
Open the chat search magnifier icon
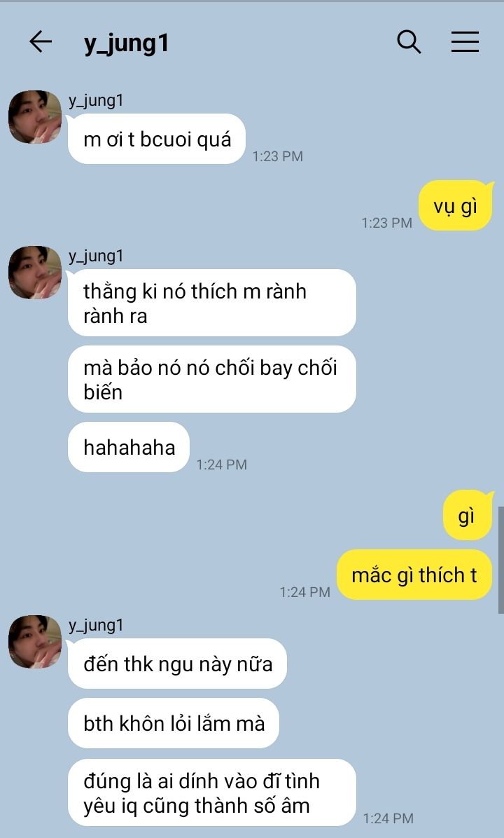click(x=409, y=41)
